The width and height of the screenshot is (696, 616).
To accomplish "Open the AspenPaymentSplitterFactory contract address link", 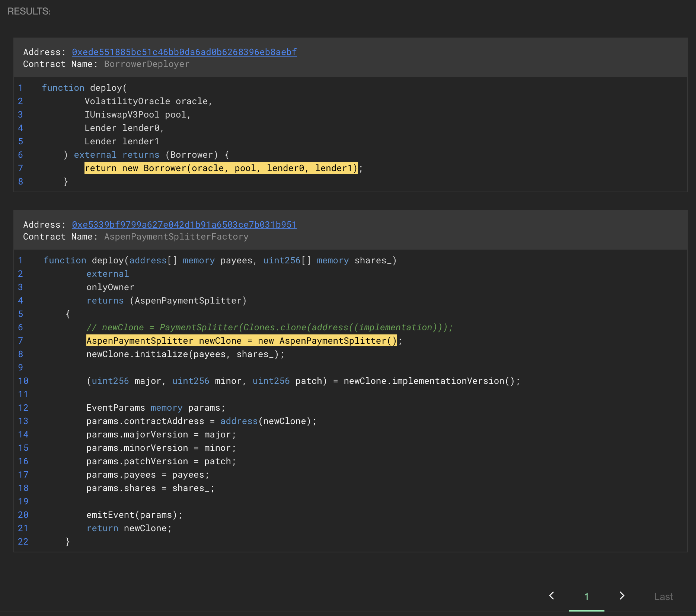I will 184,225.
